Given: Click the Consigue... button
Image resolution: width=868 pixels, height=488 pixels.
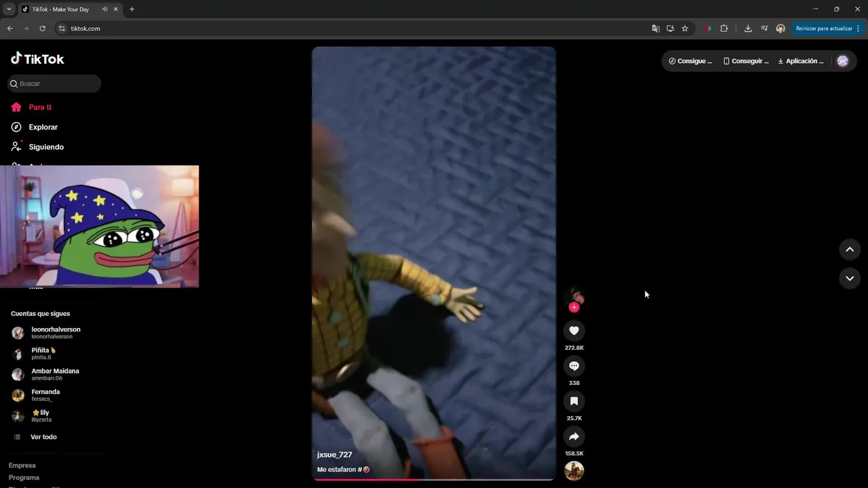Looking at the screenshot, I should point(690,61).
